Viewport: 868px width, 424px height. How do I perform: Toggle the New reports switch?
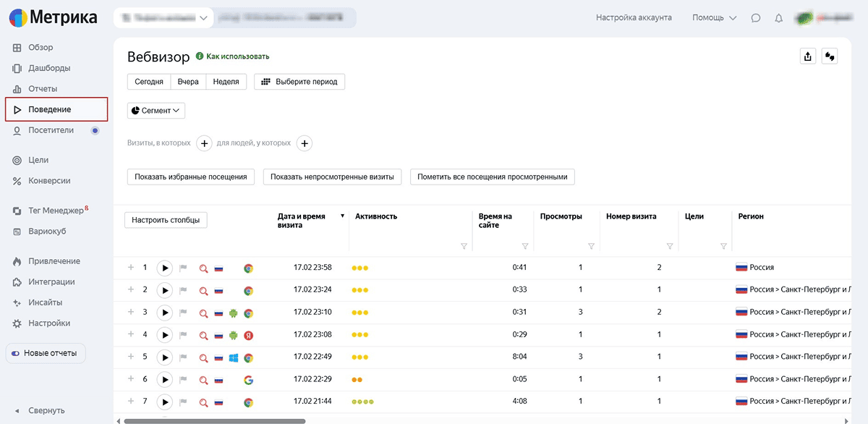pyautogui.click(x=16, y=354)
